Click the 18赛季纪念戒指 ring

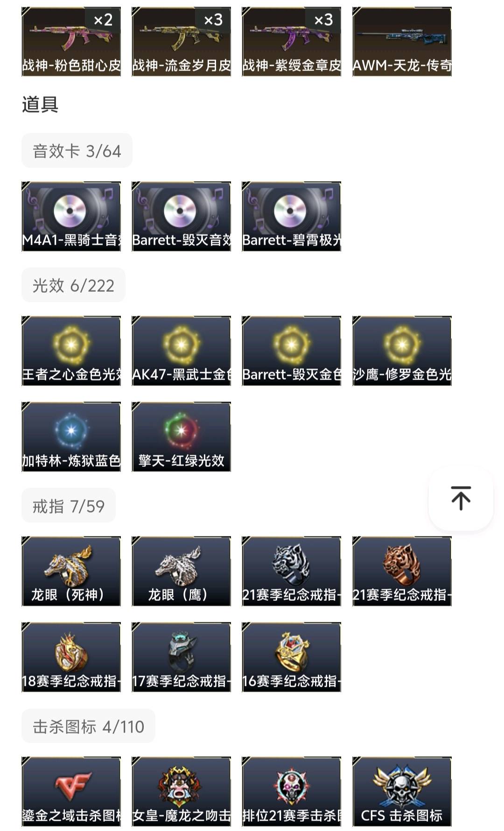click(x=71, y=657)
